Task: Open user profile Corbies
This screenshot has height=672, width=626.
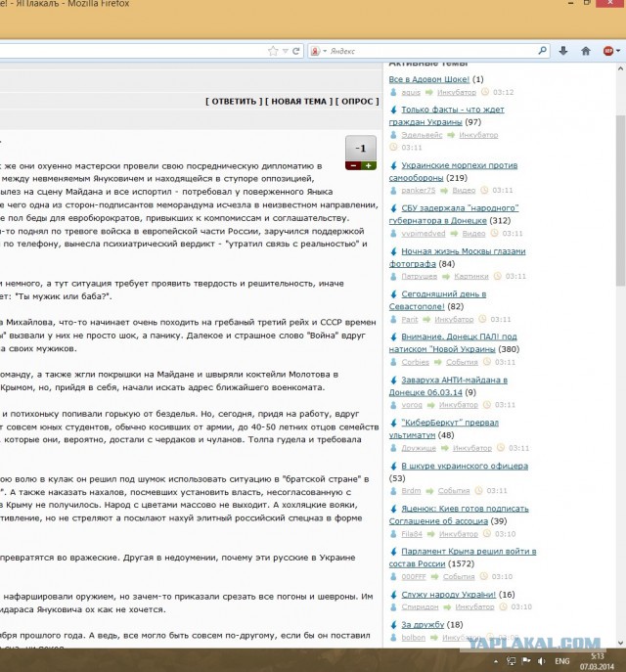Action: [x=415, y=362]
